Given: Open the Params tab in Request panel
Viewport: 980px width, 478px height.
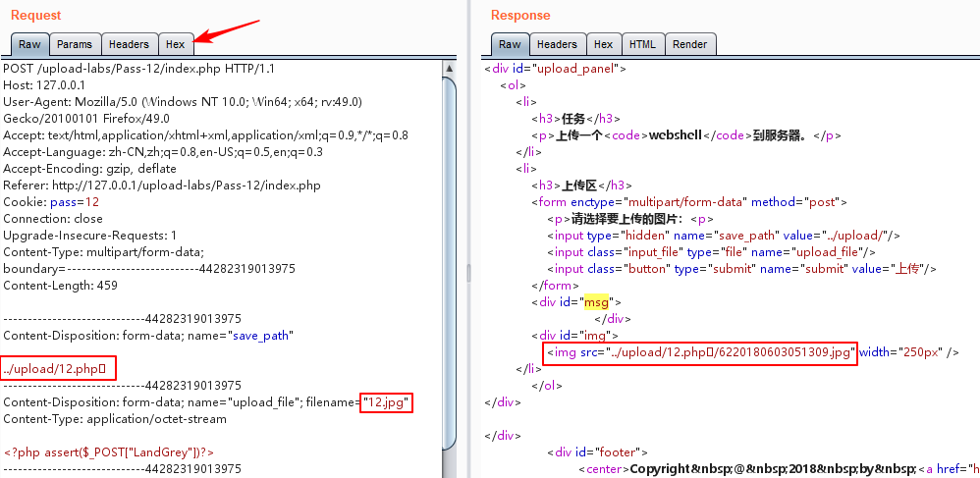Looking at the screenshot, I should coord(75,44).
